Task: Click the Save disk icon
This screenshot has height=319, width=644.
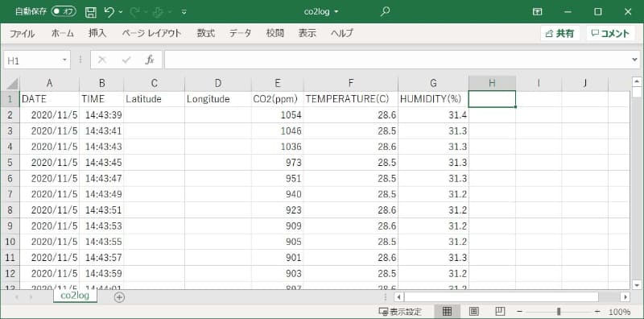Action: click(91, 12)
